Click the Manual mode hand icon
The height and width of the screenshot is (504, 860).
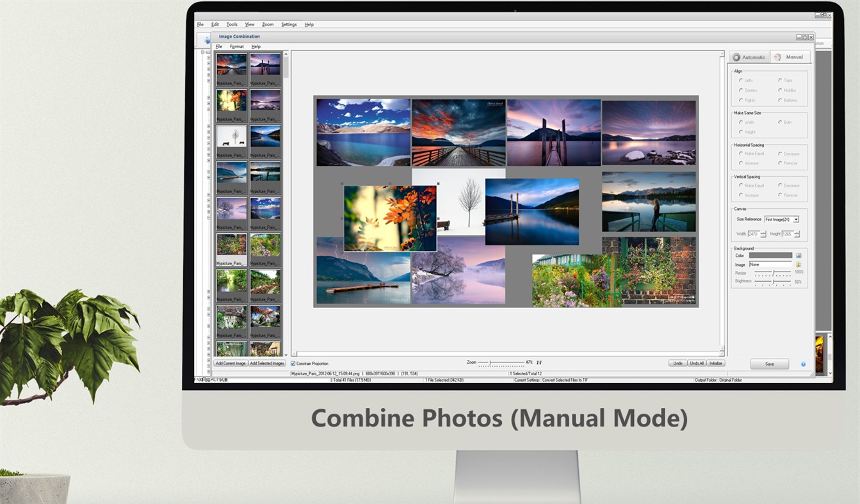[x=777, y=56]
